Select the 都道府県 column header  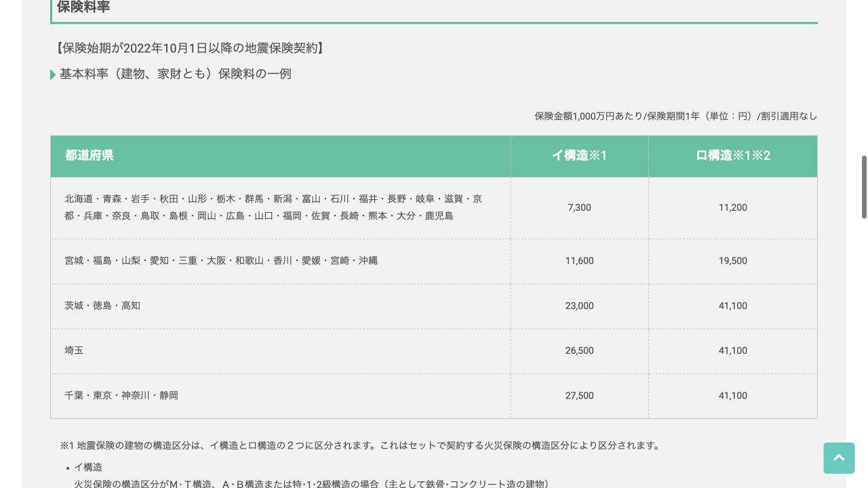click(x=90, y=155)
